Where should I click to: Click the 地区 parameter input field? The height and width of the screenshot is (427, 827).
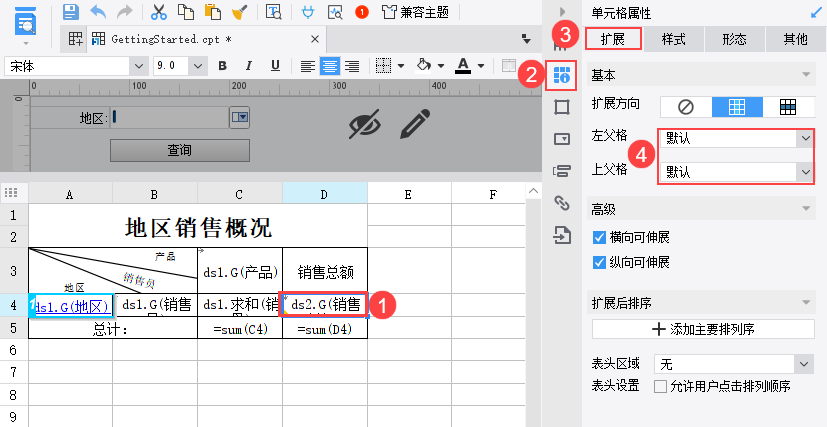coord(170,118)
